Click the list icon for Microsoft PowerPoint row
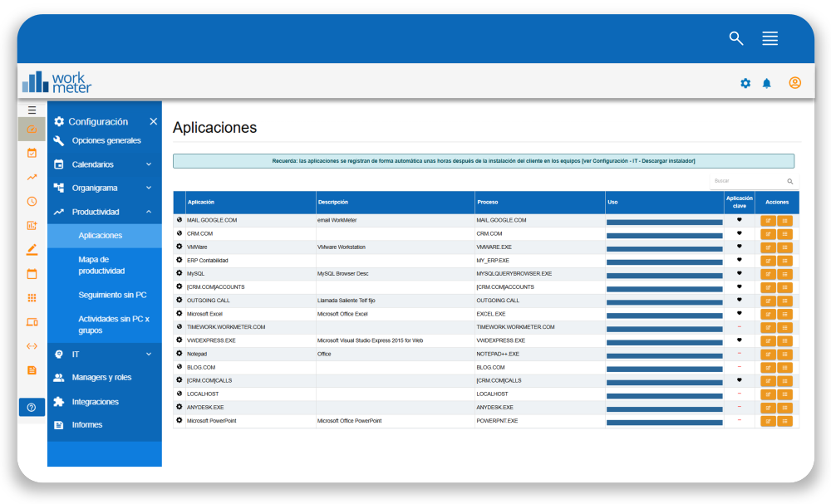831x504 pixels. pos(784,421)
